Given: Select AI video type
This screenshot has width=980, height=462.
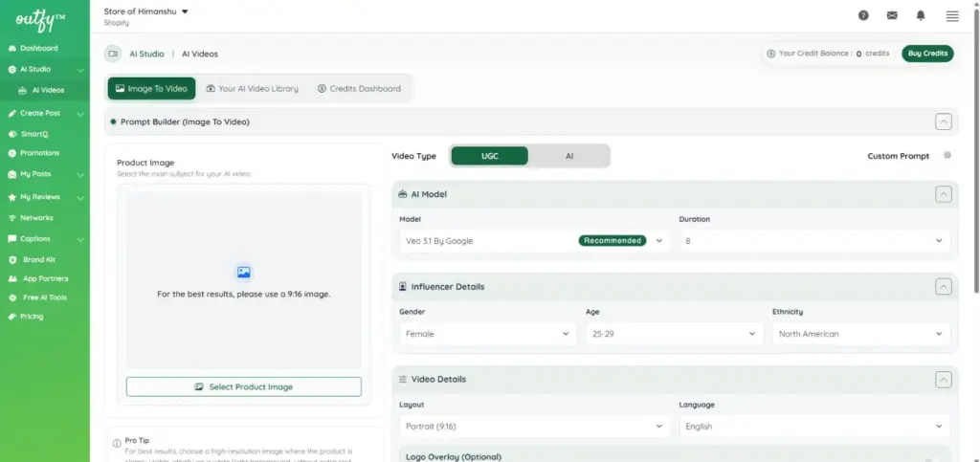Looking at the screenshot, I should point(568,156).
